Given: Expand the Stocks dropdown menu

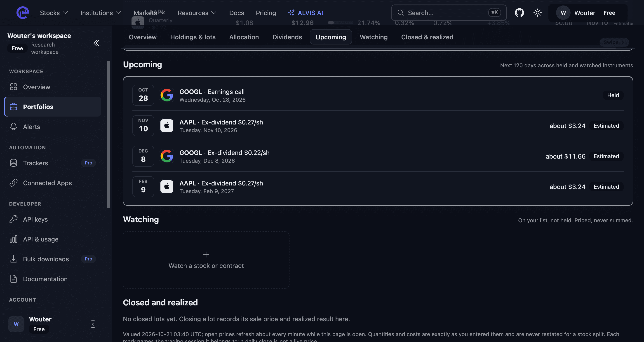Looking at the screenshot, I should [x=54, y=13].
